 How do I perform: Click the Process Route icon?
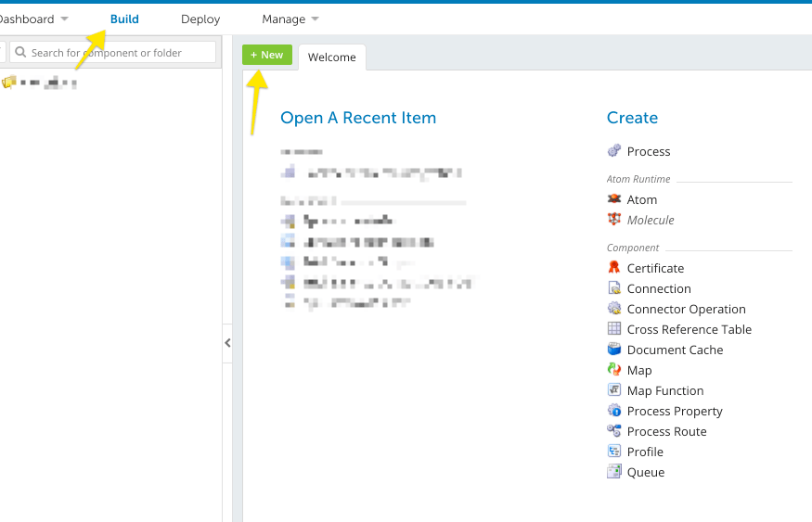(x=613, y=431)
